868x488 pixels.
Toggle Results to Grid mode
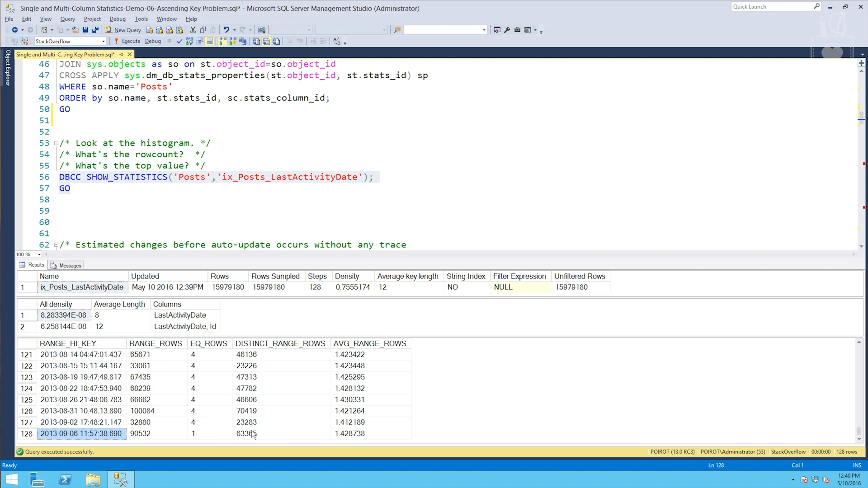pos(266,41)
